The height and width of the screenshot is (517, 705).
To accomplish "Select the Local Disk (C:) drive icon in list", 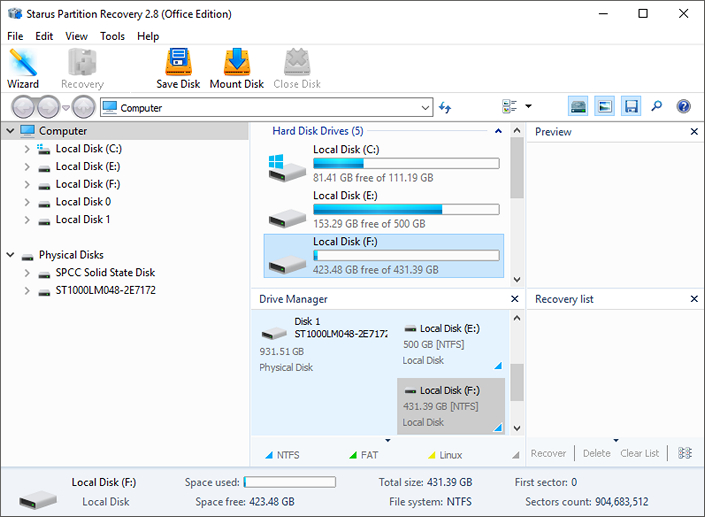I will click(287, 168).
